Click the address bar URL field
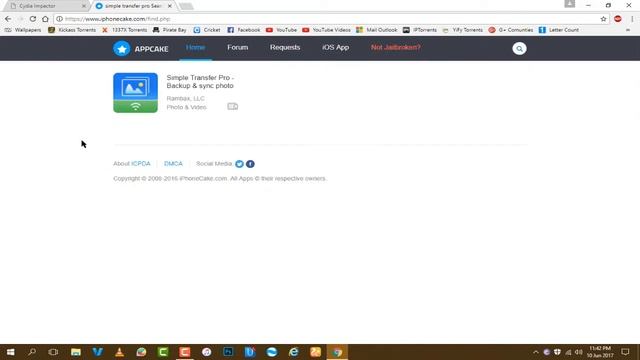Screen dimensions: 640x360 331,19
